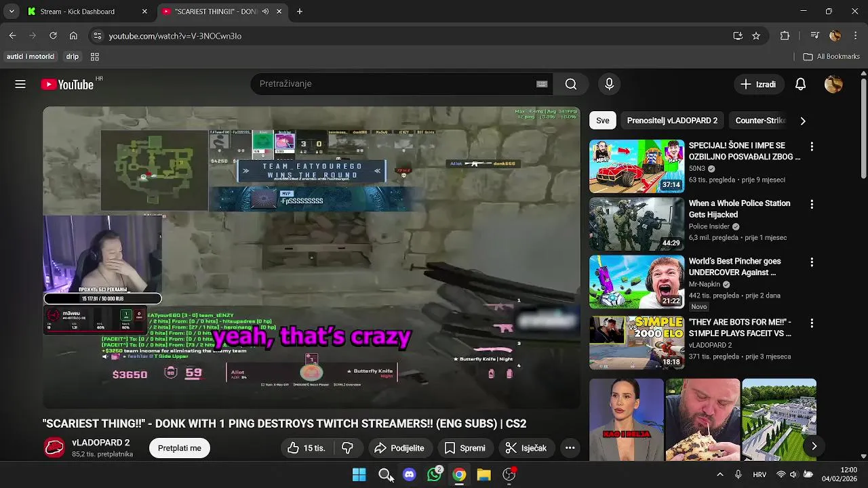Open Chrome home page button
The image size is (868, 488).
[73, 36]
